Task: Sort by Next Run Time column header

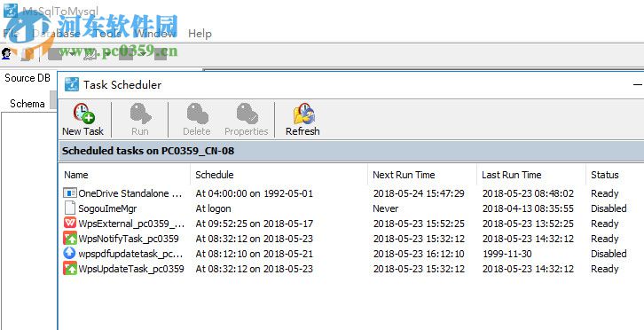Action: [404, 175]
